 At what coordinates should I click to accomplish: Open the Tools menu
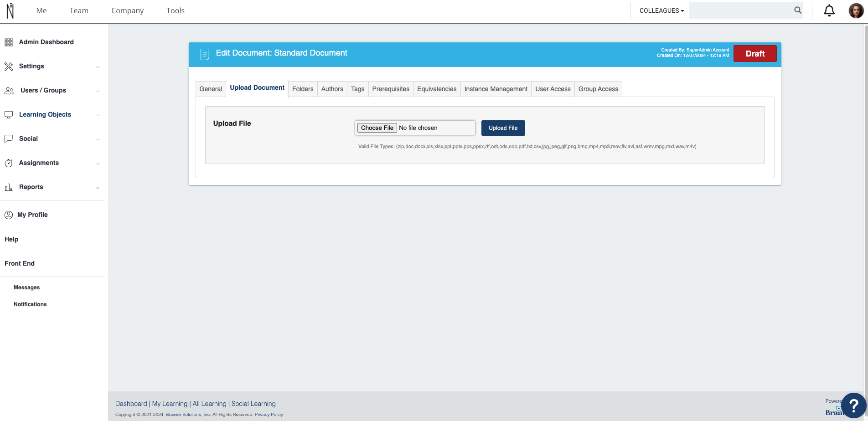coord(176,10)
